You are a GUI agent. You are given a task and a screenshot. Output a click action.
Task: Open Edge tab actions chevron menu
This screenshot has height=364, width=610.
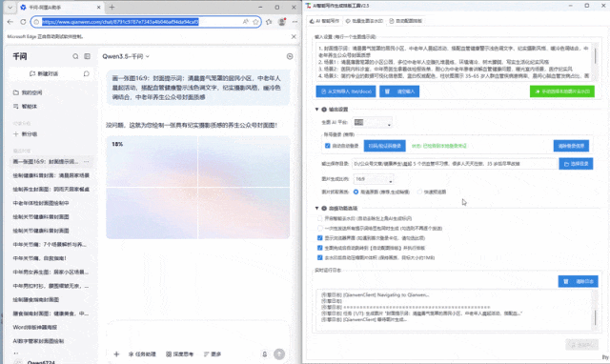10,8
